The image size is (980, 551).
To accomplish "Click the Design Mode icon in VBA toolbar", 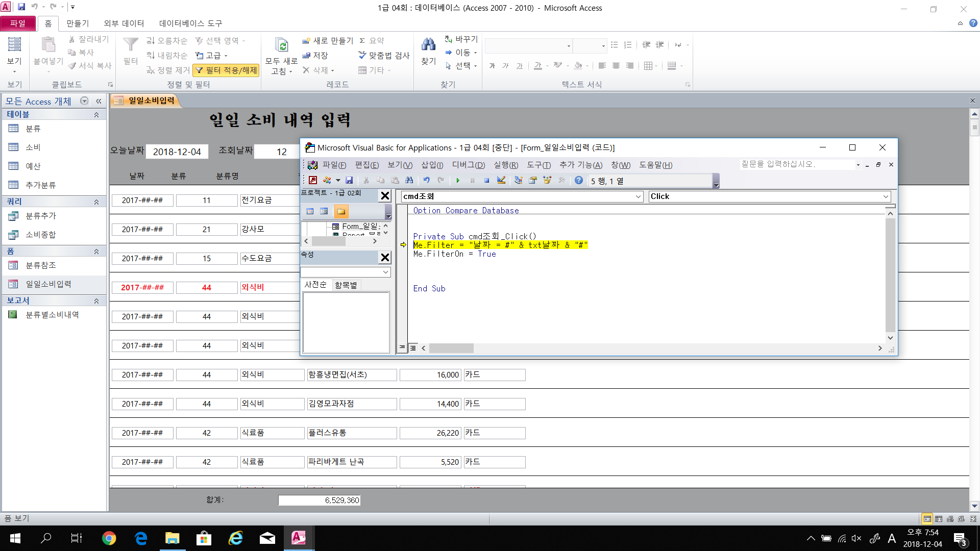I will pyautogui.click(x=501, y=181).
